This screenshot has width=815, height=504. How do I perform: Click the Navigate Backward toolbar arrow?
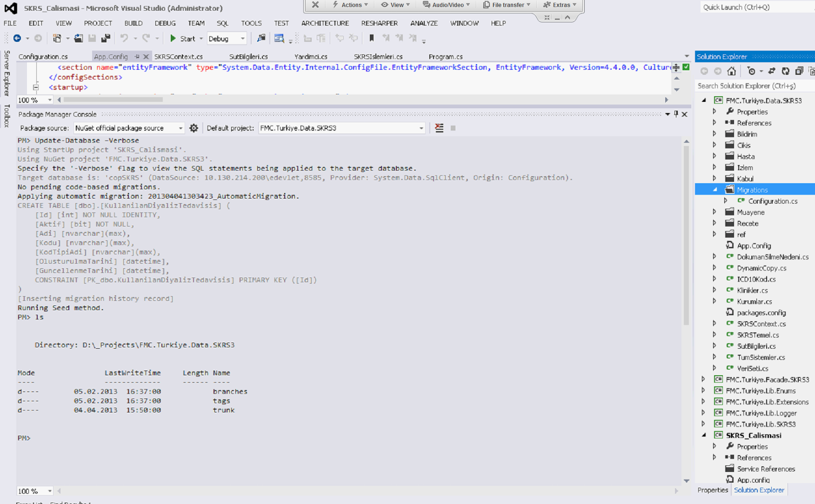(x=17, y=38)
